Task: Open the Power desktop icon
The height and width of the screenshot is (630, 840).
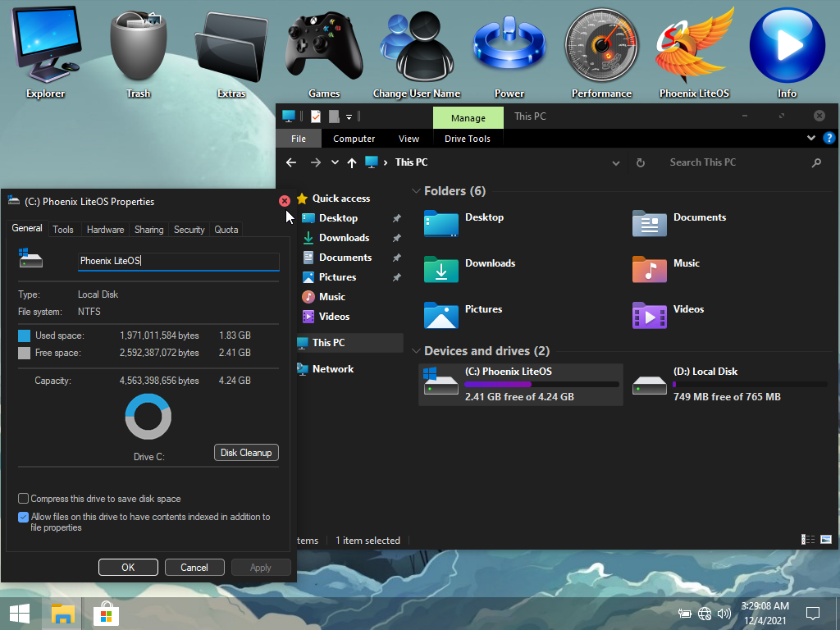Action: (x=509, y=51)
